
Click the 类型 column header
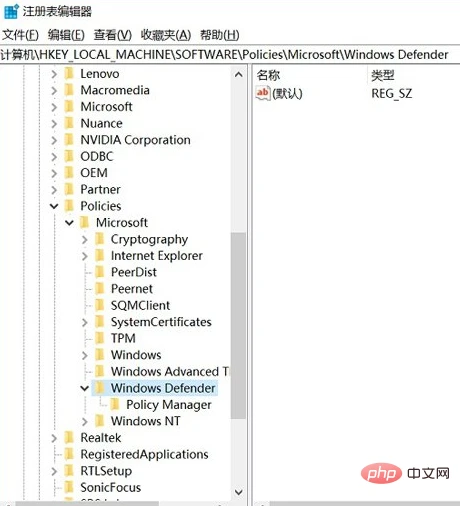[x=383, y=75]
